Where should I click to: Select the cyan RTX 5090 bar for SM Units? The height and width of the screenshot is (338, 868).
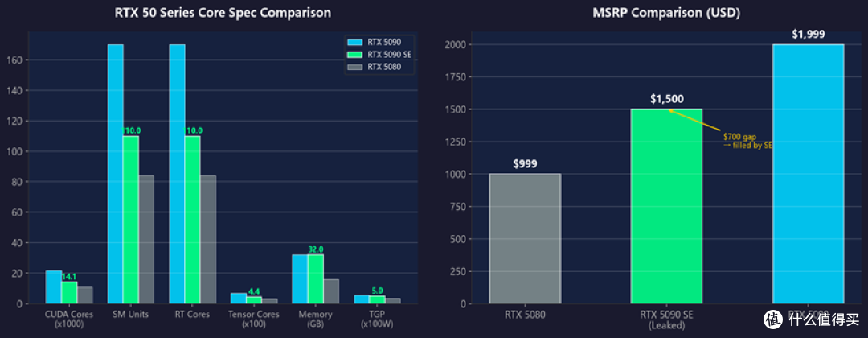[115, 174]
